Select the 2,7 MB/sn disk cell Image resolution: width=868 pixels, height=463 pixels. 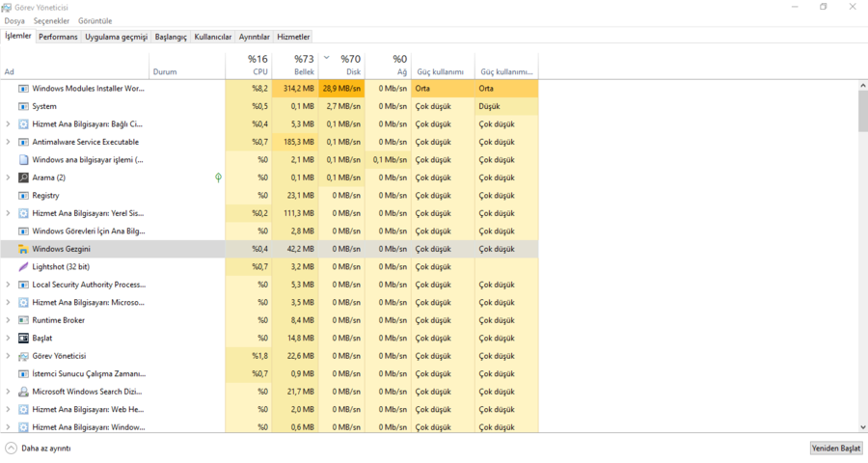[x=341, y=106]
